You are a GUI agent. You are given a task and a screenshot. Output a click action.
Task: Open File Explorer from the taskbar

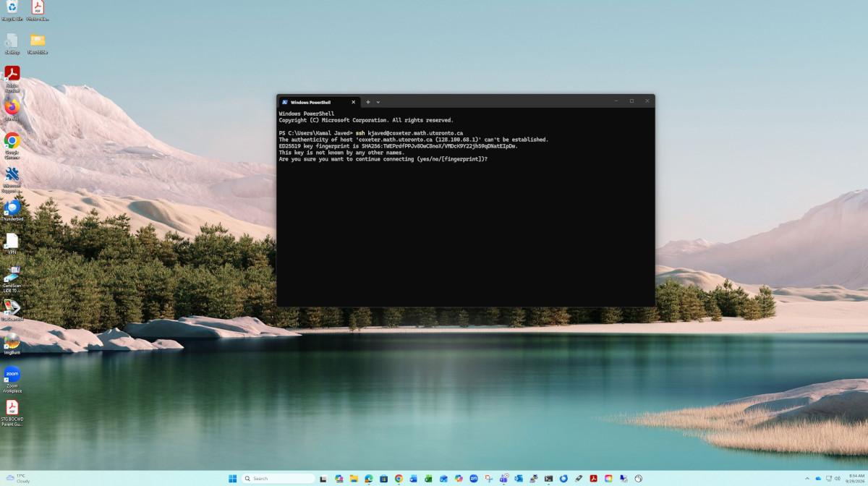click(354, 478)
